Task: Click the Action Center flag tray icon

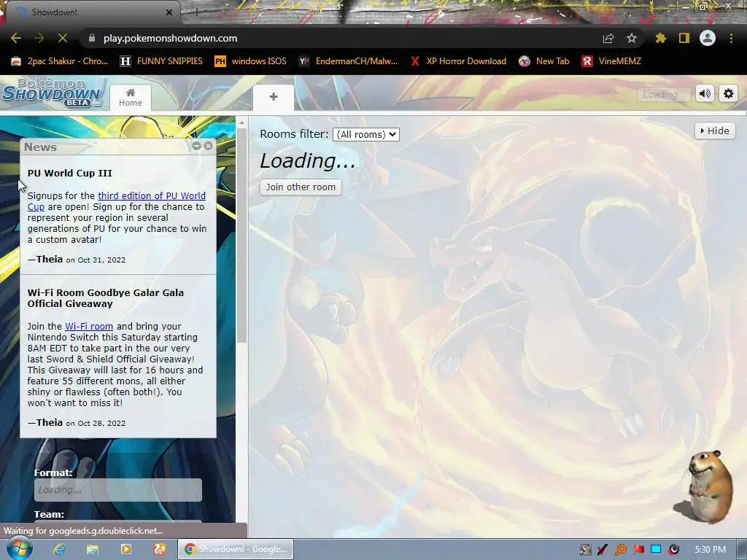Action: tap(638, 550)
